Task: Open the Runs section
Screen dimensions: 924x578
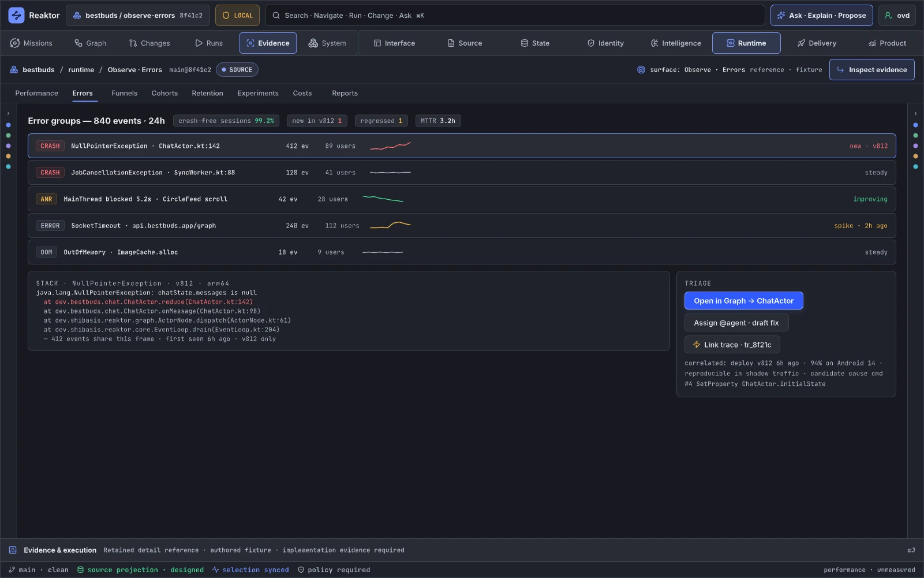Action: [x=209, y=43]
